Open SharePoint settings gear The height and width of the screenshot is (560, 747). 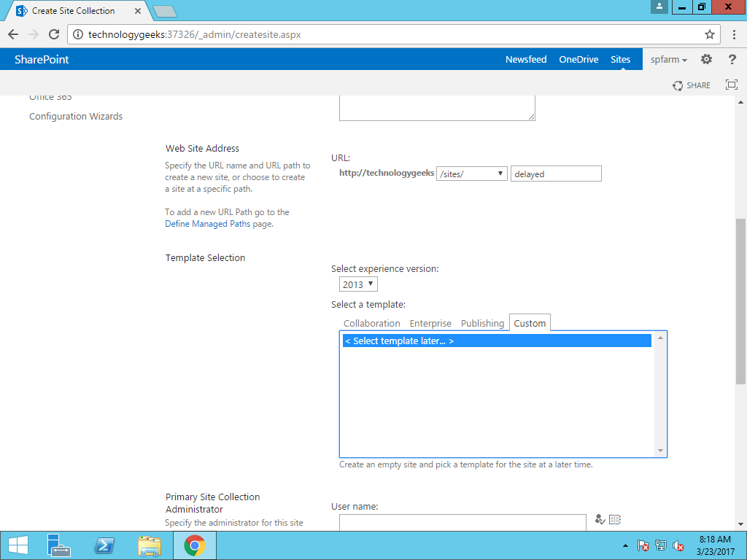point(706,59)
